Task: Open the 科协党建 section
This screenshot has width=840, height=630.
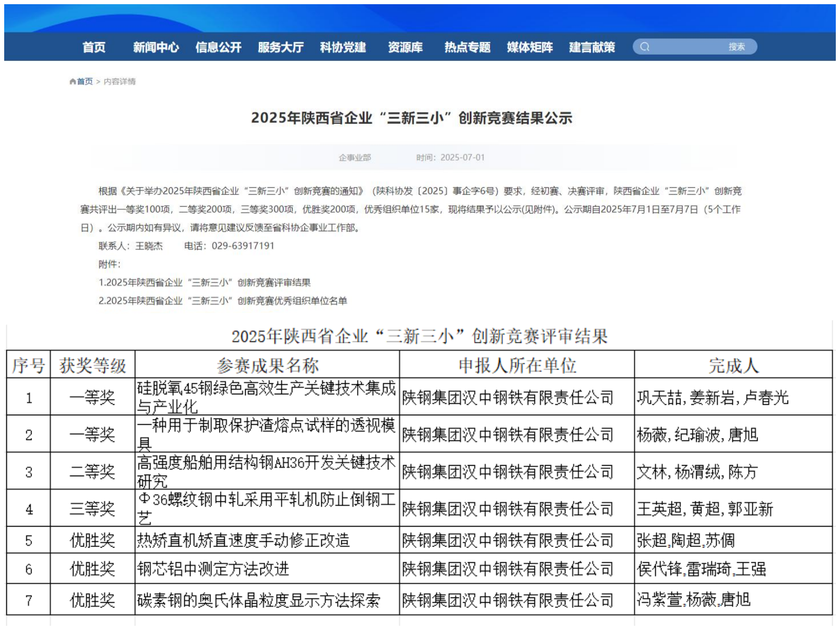Action: [x=344, y=47]
